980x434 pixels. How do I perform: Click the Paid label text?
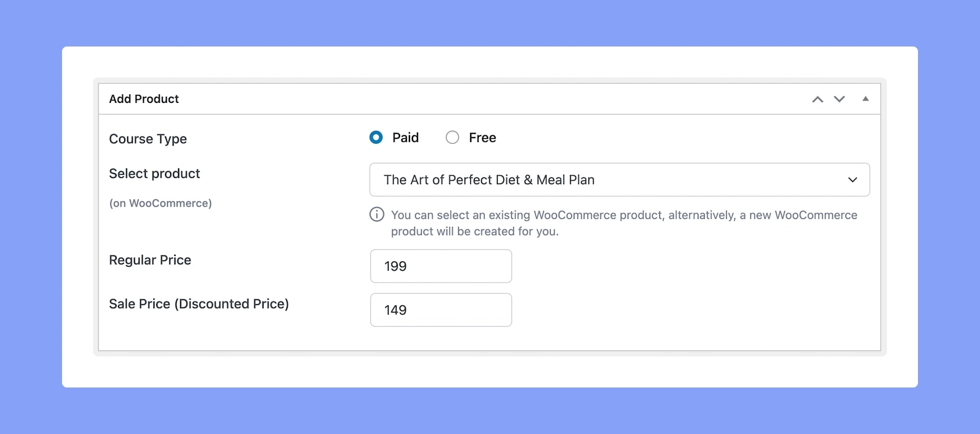pyautogui.click(x=406, y=138)
